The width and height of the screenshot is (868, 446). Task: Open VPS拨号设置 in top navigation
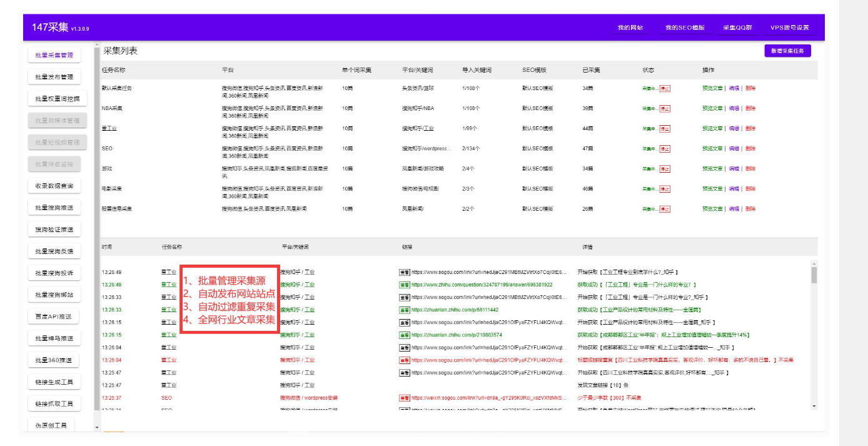click(x=789, y=28)
